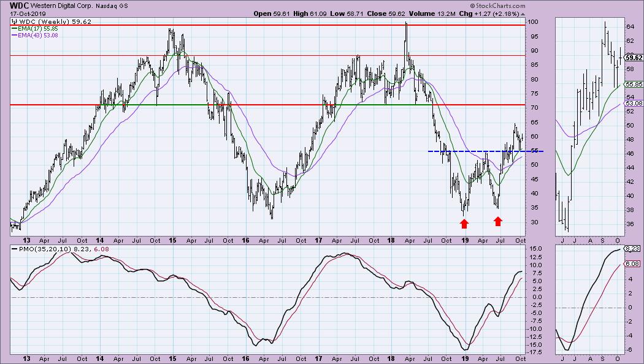The width and height of the screenshot is (644, 364).
Task: Select the Western Digital Corp. company name
Action: 63,6
